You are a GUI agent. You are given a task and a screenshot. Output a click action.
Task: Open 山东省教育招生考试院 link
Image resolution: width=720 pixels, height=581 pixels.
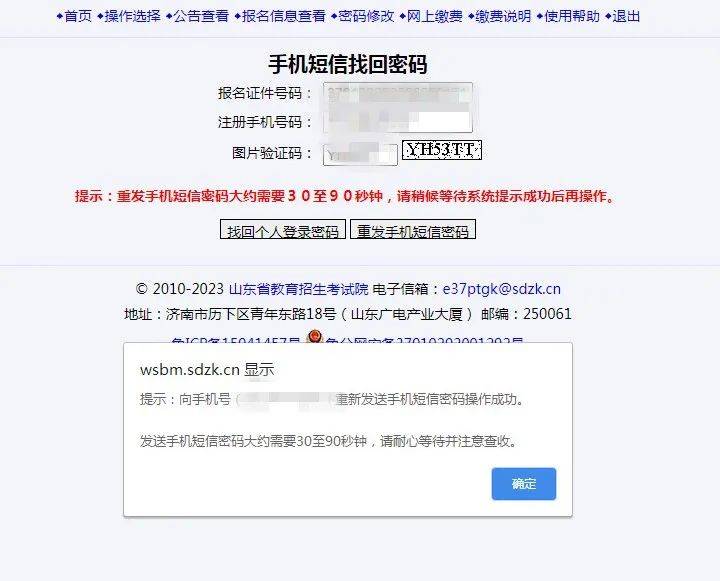[x=298, y=289]
